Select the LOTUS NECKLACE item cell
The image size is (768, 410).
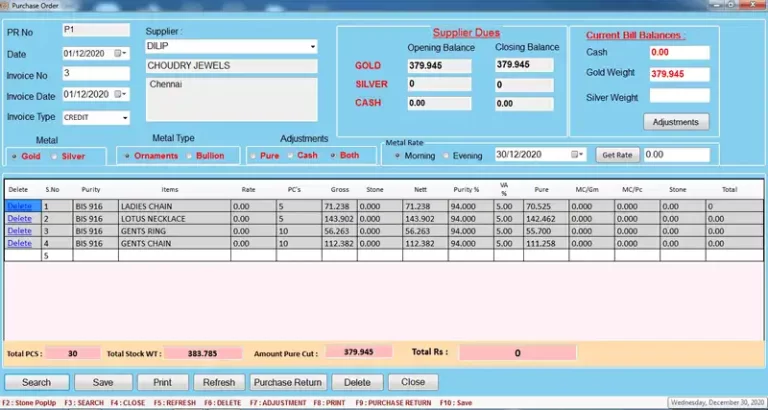click(174, 218)
